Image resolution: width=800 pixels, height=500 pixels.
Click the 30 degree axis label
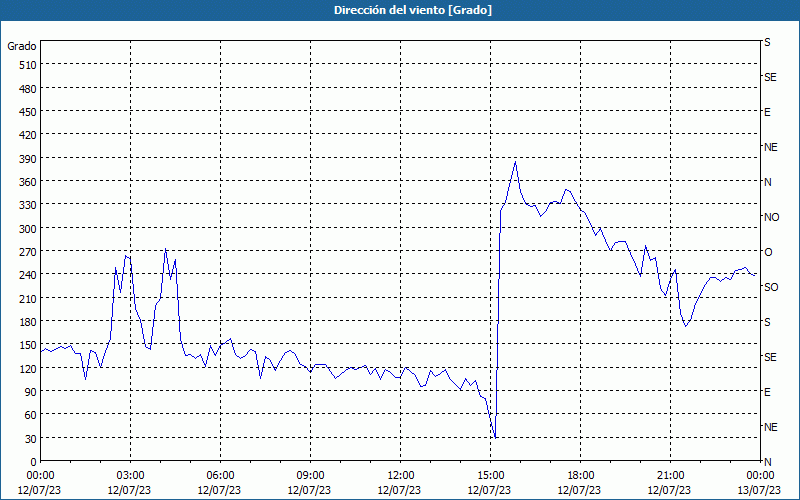pyautogui.click(x=31, y=439)
